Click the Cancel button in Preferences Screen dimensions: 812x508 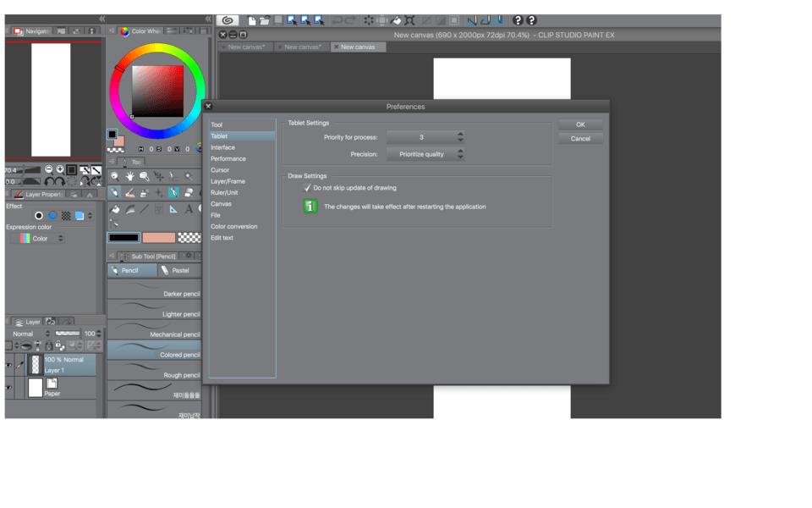[x=580, y=138]
